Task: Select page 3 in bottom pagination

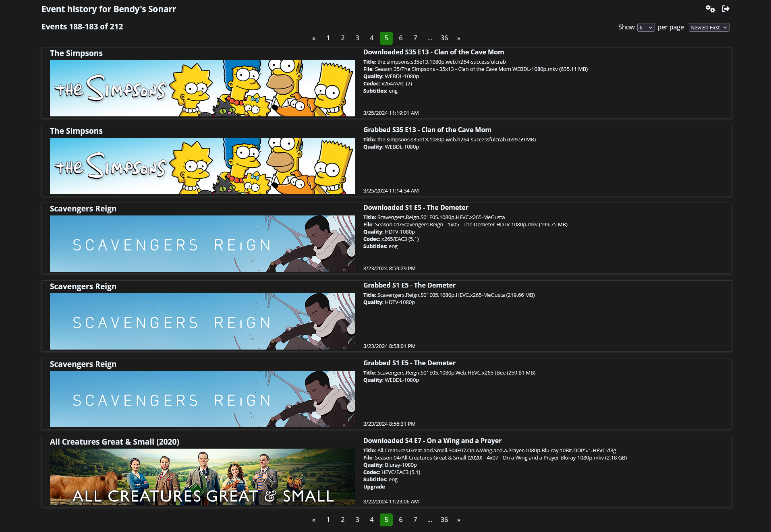Action: click(357, 520)
